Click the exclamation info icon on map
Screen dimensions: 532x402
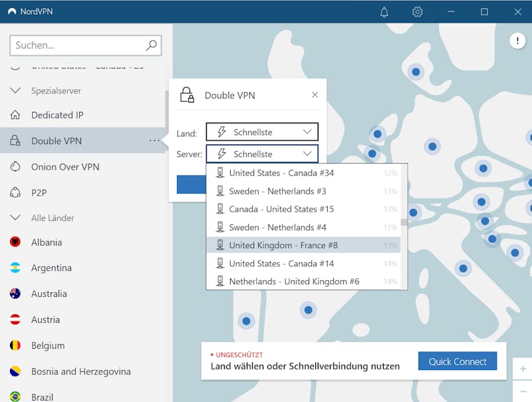pos(517,41)
